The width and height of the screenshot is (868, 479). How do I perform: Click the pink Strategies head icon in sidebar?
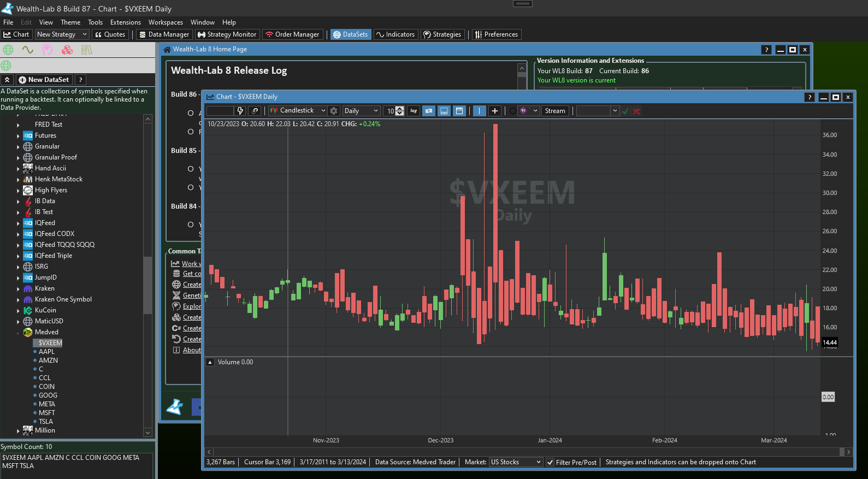(48, 50)
